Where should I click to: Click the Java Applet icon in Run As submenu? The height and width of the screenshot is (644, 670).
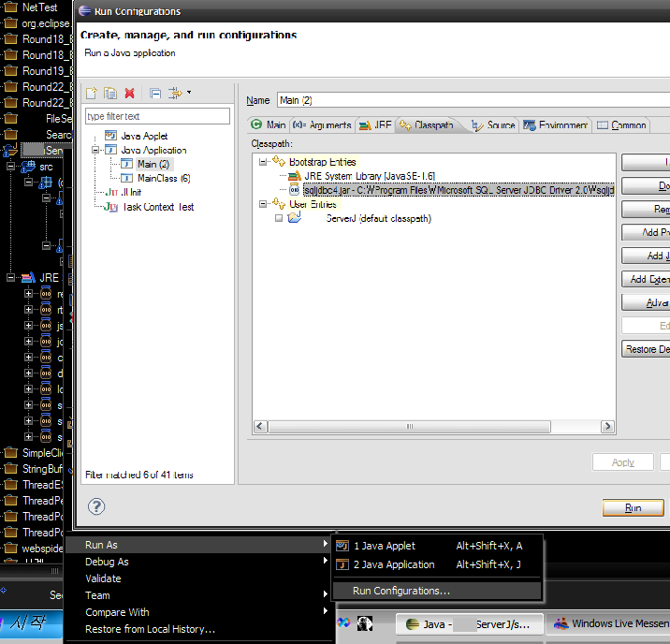[x=342, y=546]
